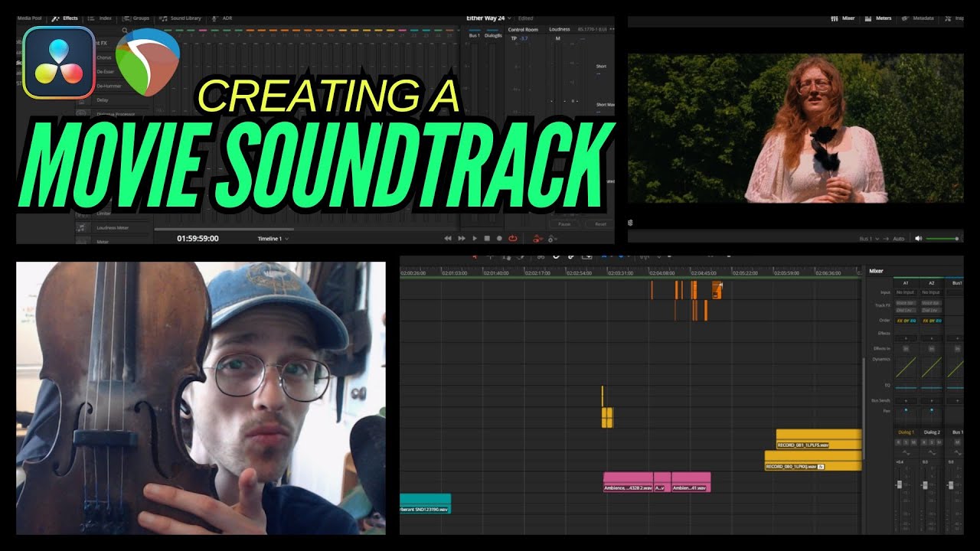
Task: Click the fast forward transport button
Action: 462,238
